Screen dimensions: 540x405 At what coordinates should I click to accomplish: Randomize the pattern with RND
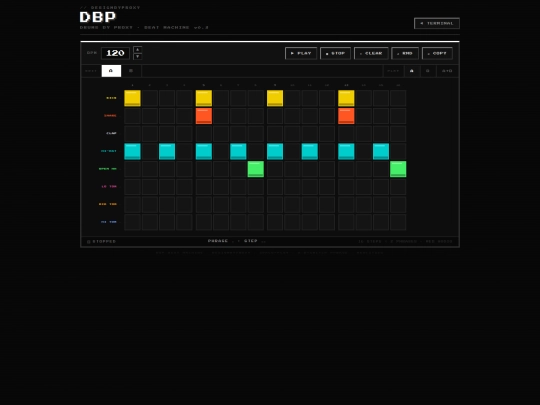tap(405, 53)
